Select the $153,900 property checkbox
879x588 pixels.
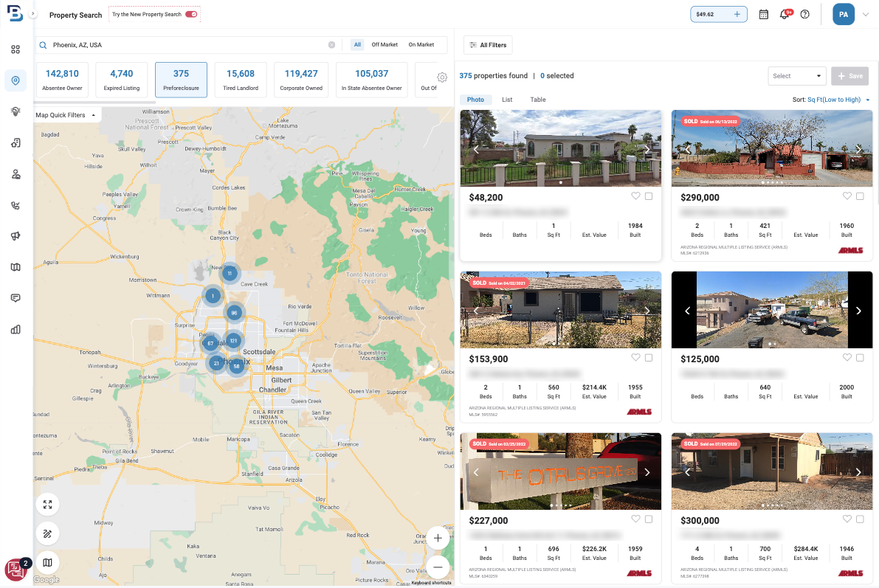[x=649, y=358]
